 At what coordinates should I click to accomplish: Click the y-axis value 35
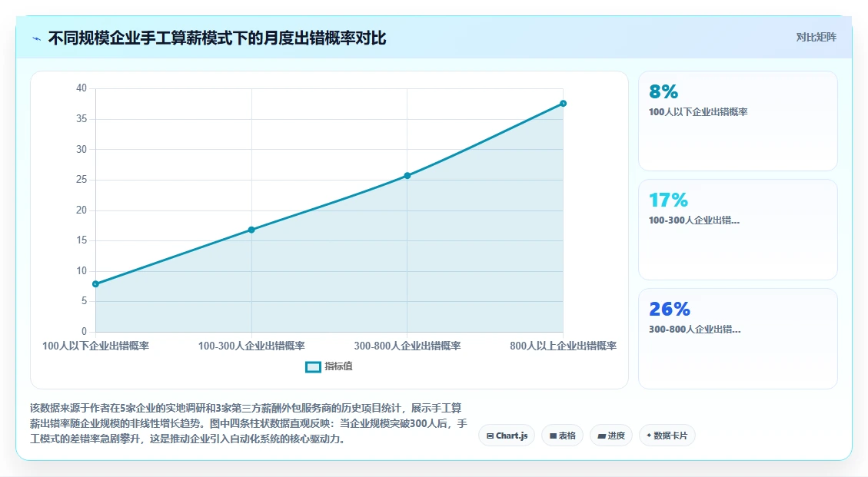(x=81, y=118)
